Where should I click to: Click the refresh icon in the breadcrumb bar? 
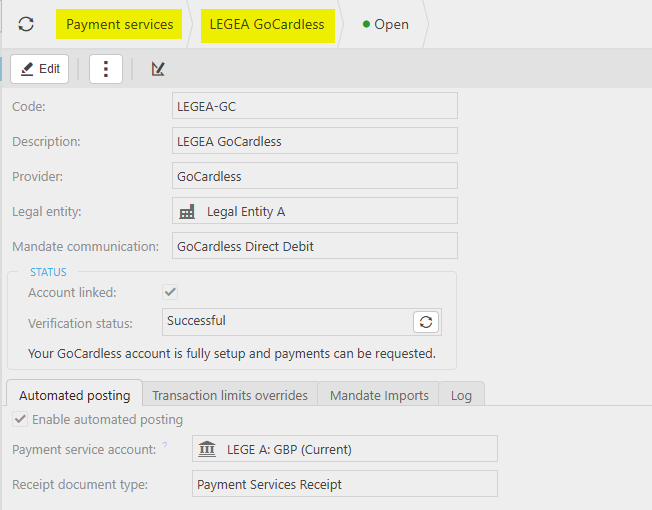coord(26,24)
